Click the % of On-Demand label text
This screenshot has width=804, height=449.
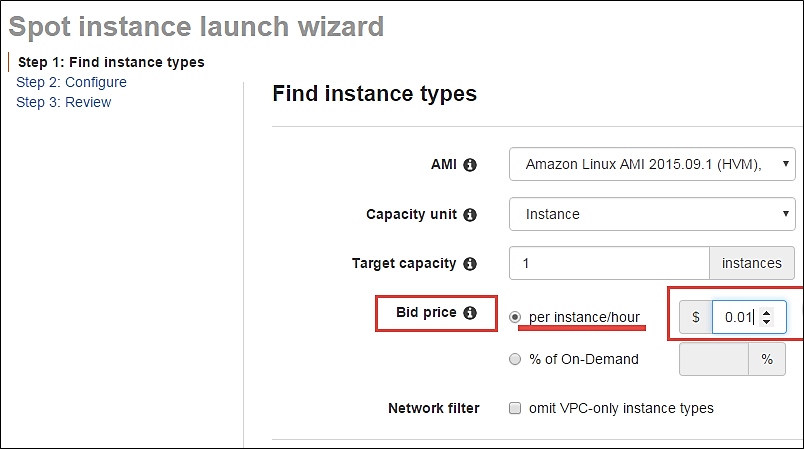coord(583,360)
